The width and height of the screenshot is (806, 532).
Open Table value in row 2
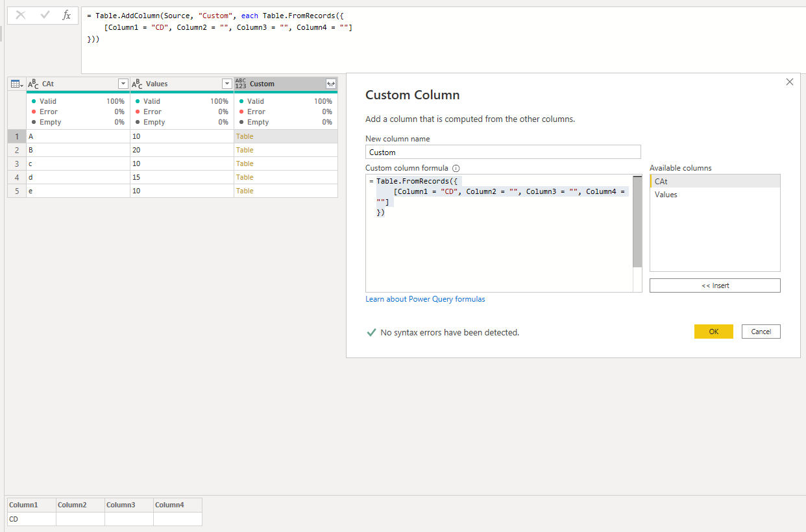coord(245,150)
